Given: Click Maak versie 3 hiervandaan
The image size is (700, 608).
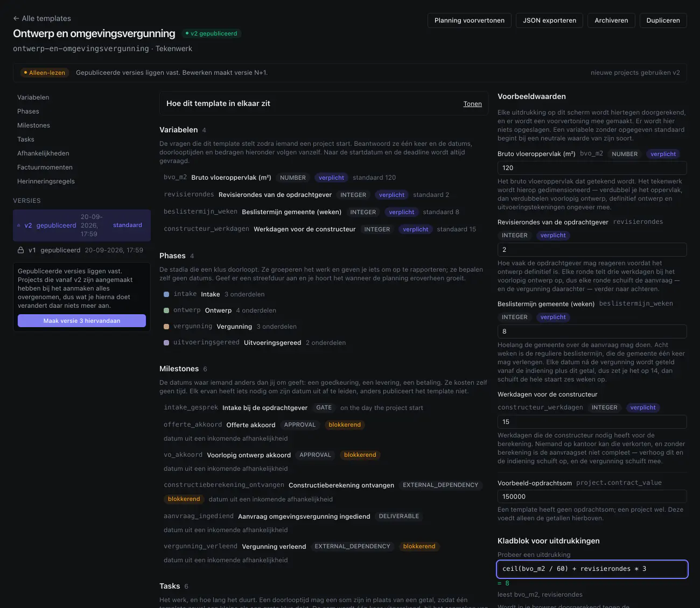Looking at the screenshot, I should pyautogui.click(x=82, y=321).
